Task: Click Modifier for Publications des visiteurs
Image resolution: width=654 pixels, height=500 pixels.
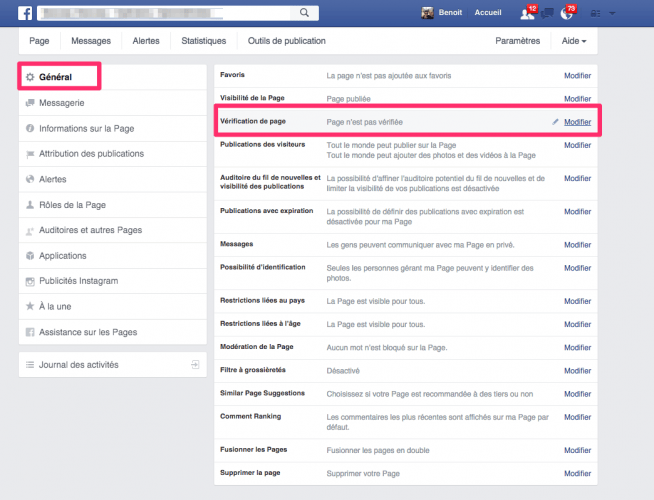Action: click(577, 145)
